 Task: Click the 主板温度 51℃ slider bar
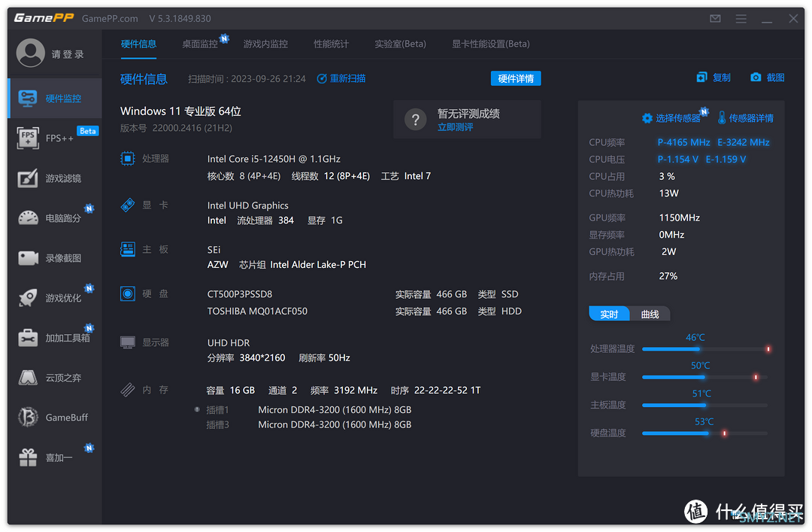(x=704, y=405)
